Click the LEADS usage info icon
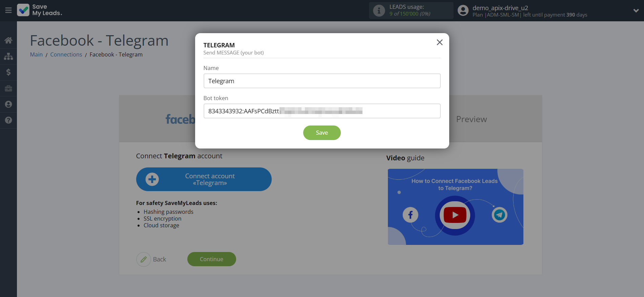The image size is (644, 297). coord(379,10)
